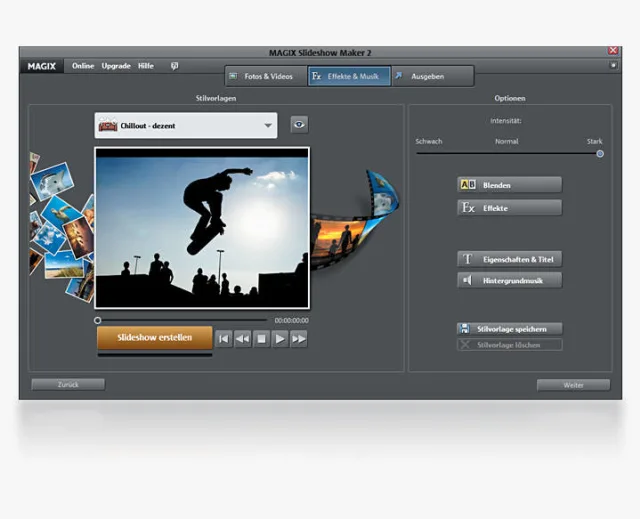Click the fast forward button

point(298,339)
